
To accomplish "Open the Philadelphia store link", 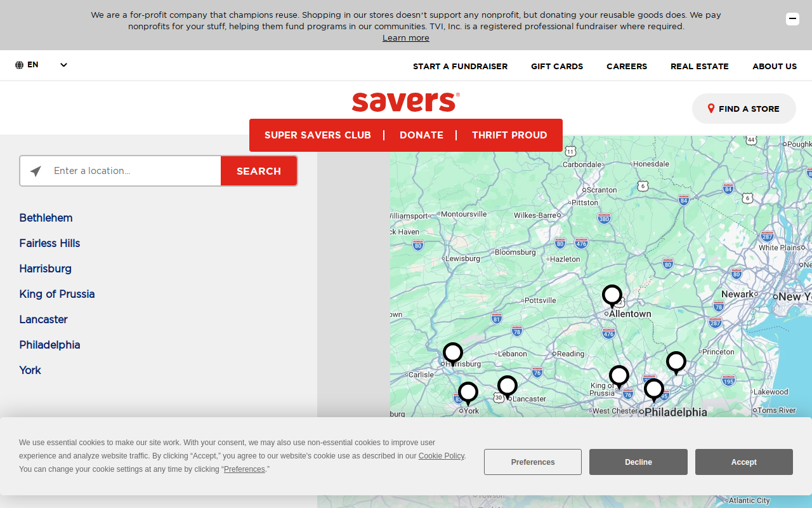I will point(49,345).
